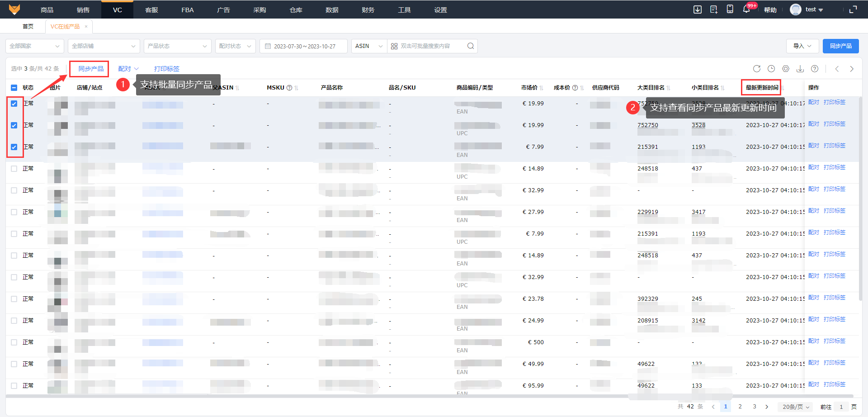
Task: Click the search magnifier icon
Action: point(471,46)
